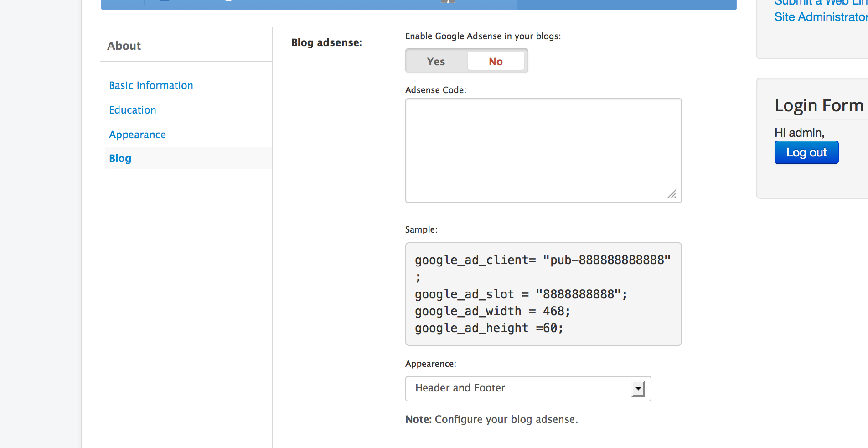Click the About sidebar heading
Screen dimensions: 868x448
click(124, 46)
